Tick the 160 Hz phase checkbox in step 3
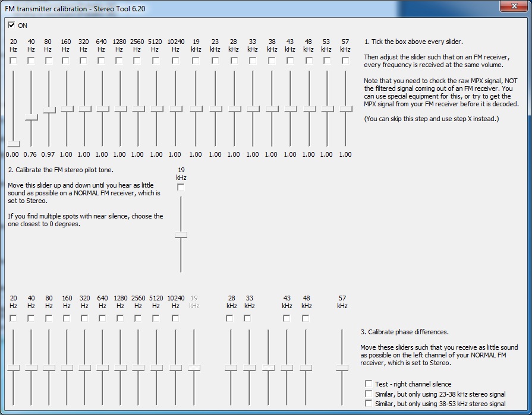This screenshot has width=532, height=415. pyautogui.click(x=67, y=318)
